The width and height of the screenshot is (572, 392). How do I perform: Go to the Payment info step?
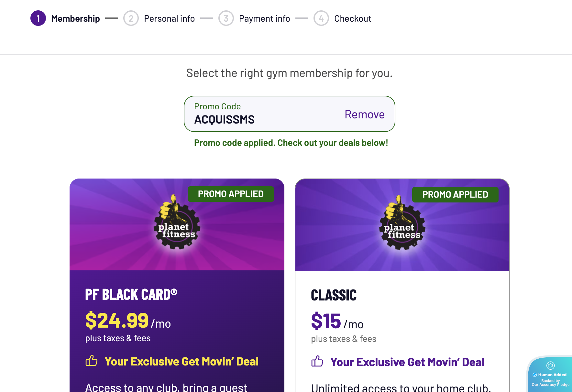[264, 19]
